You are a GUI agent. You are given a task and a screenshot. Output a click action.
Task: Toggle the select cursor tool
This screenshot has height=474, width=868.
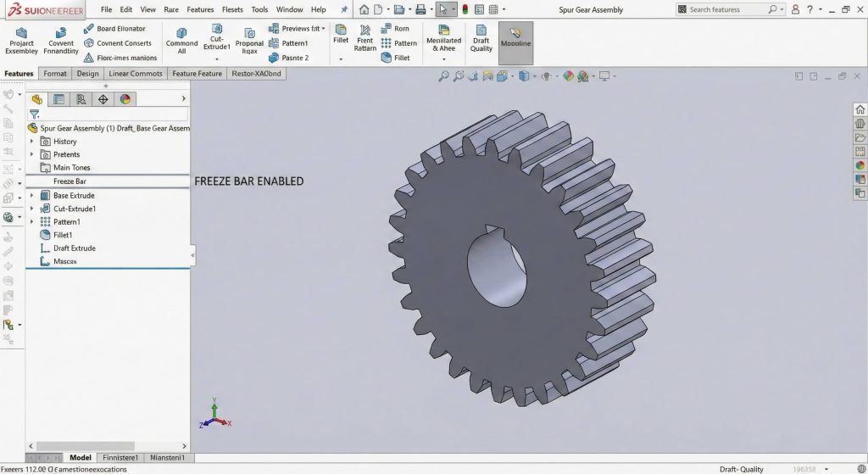[x=442, y=9]
